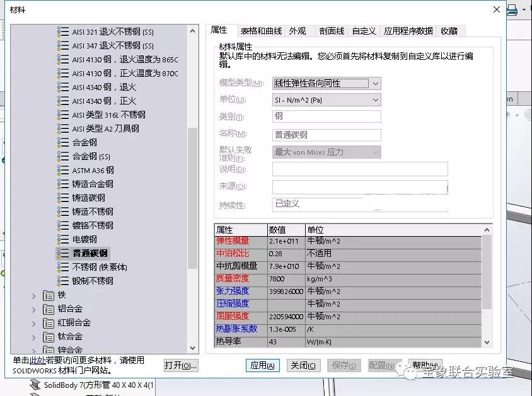Image resolution: width=532 pixels, height=396 pixels.
Task: Switch to the 剖面线 tab
Action: pyautogui.click(x=332, y=31)
